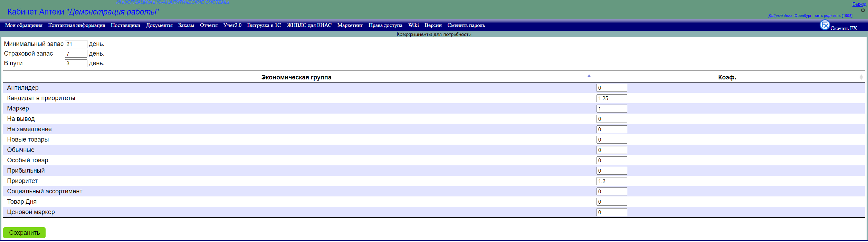The image size is (868, 242).
Task: Click the Сменить пароль menu item
Action: [x=466, y=25]
